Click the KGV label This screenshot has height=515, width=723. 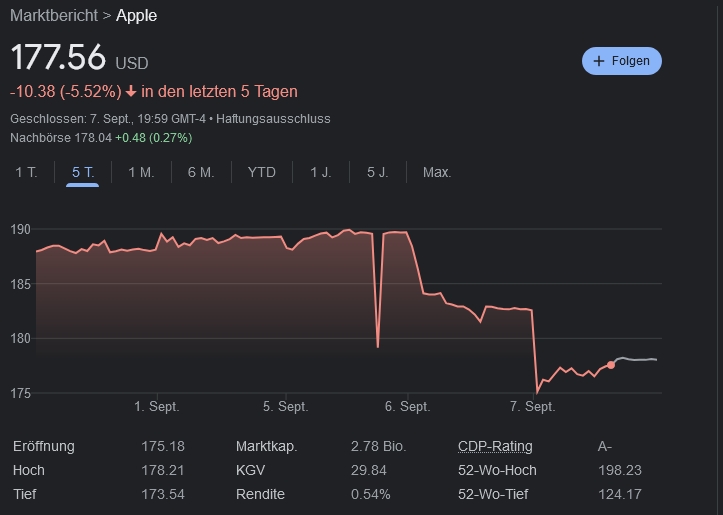(x=250, y=470)
